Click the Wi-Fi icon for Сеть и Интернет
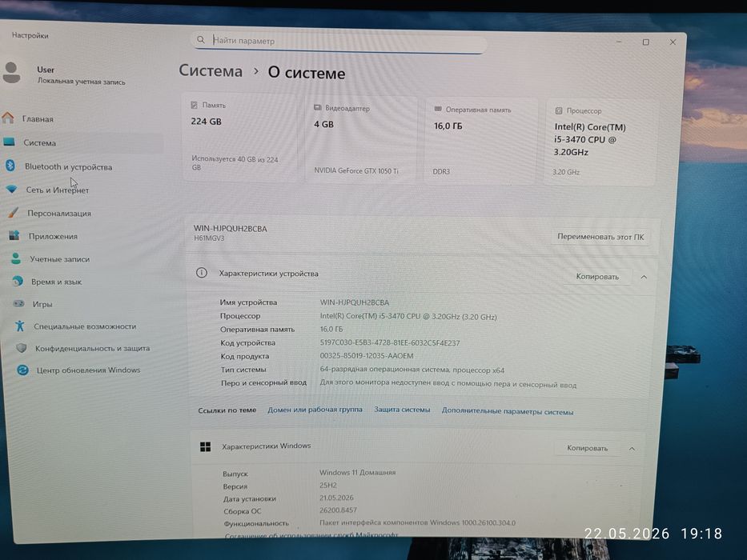 pos(12,190)
